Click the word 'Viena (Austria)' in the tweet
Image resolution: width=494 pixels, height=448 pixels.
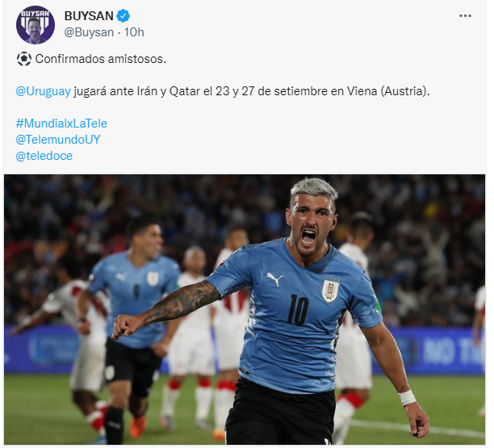pos(388,91)
